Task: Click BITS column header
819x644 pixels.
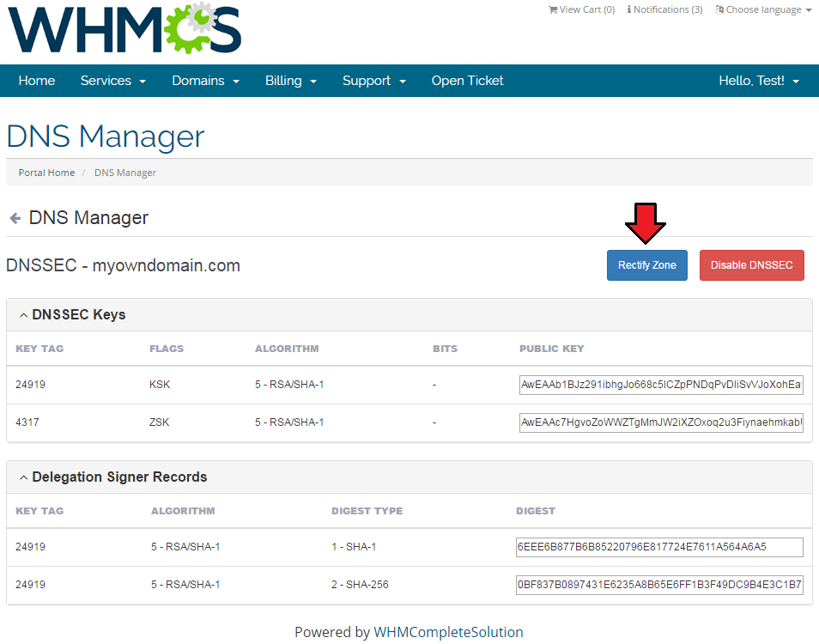Action: coord(445,349)
